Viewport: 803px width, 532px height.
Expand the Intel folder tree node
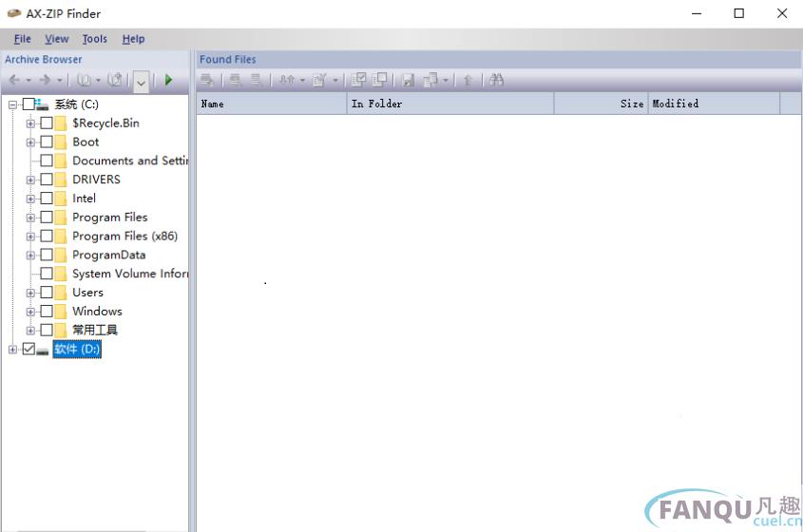(x=30, y=199)
